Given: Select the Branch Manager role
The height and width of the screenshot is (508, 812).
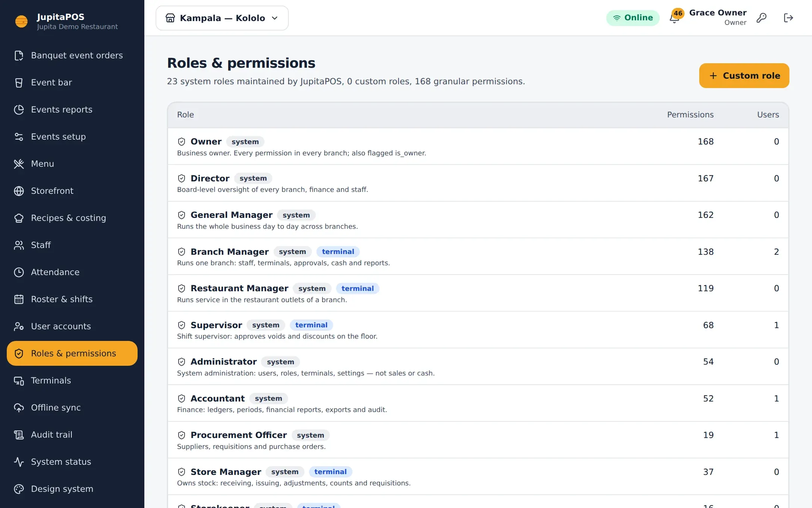Looking at the screenshot, I should tap(478, 256).
